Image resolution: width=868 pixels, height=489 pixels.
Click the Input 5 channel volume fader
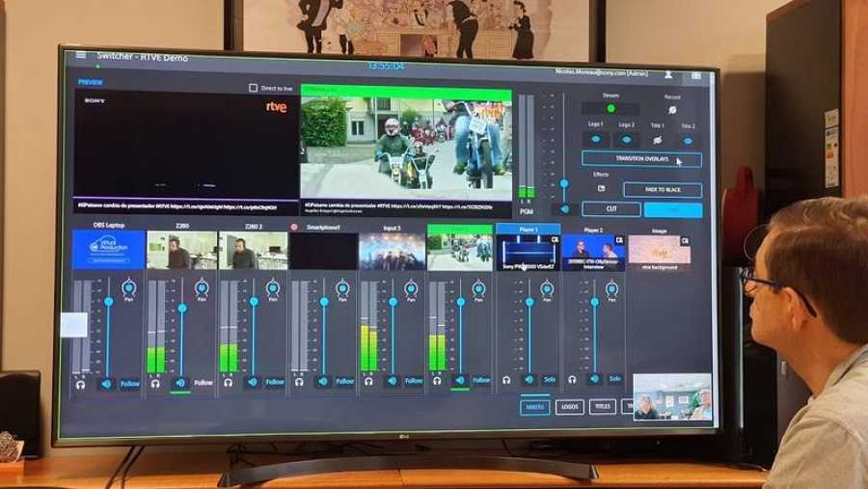click(393, 303)
